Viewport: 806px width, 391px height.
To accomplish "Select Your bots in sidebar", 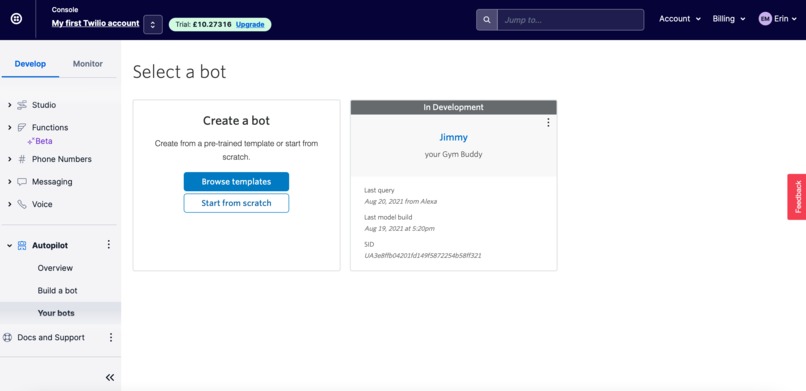I will point(60,313).
